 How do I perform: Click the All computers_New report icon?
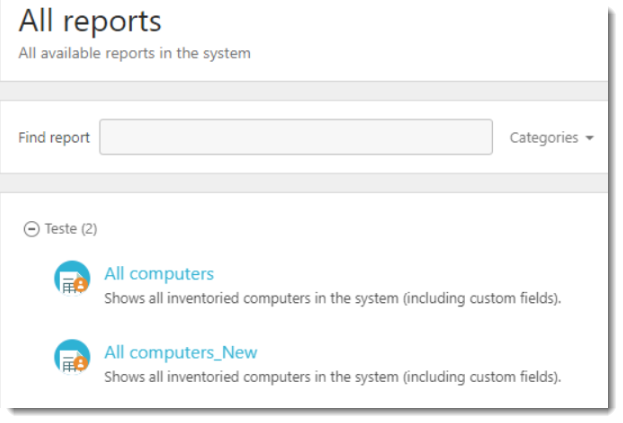[72, 357]
